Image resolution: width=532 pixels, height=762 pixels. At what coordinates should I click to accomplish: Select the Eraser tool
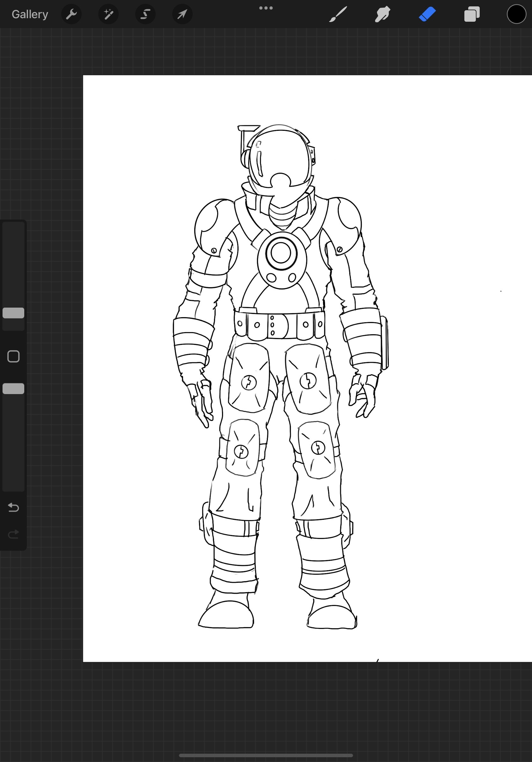click(x=427, y=14)
